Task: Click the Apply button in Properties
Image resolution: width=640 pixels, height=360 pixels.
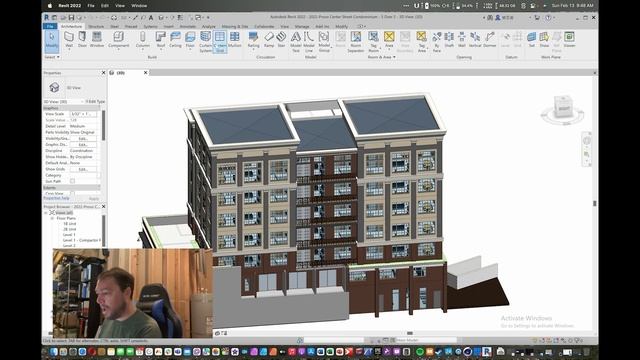Action: (94, 198)
